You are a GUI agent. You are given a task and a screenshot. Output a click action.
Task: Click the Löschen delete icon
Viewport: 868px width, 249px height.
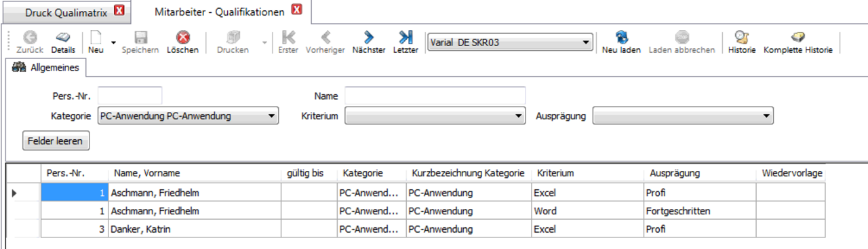[x=183, y=37]
